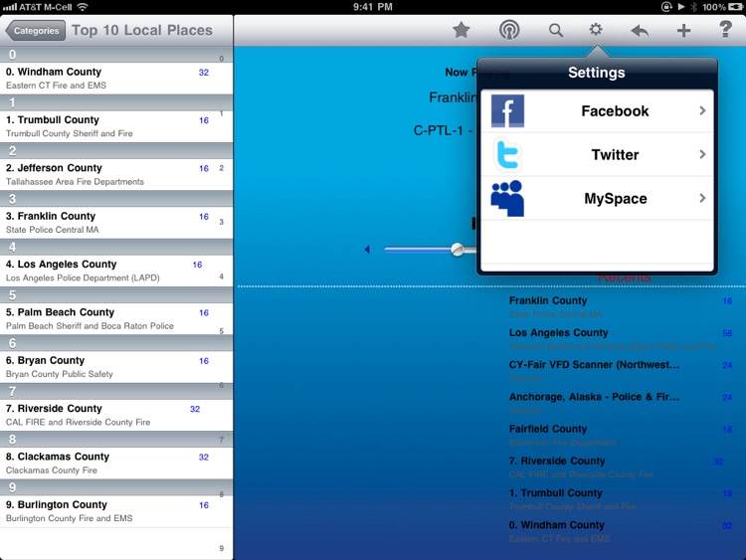Tap the Facebook logo icon
The height and width of the screenshot is (560, 746).
507,110
